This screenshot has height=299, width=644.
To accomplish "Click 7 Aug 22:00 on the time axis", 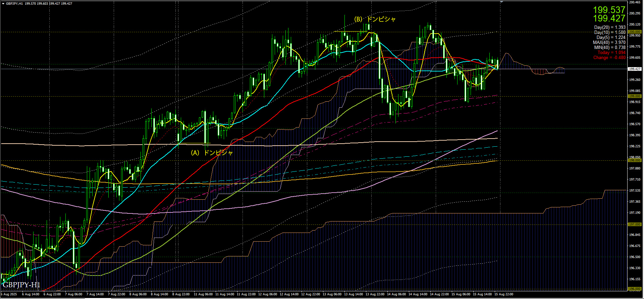I will coord(117,294).
